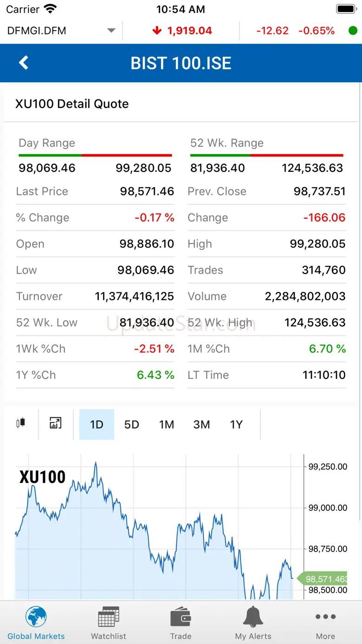The image size is (362, 644).
Task: Switch chart to 1Y period
Action: point(236,424)
